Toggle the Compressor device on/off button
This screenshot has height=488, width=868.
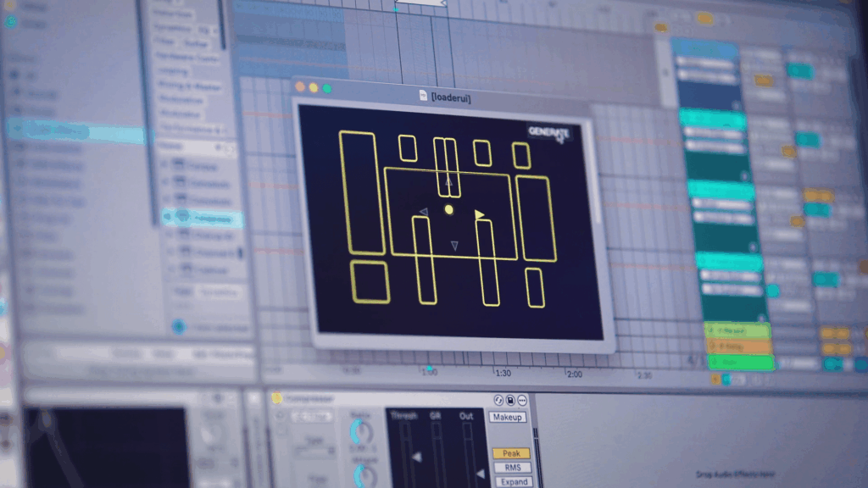[277, 398]
